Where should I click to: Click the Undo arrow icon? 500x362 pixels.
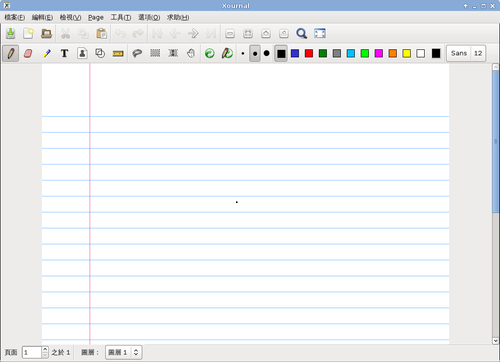tap(120, 33)
